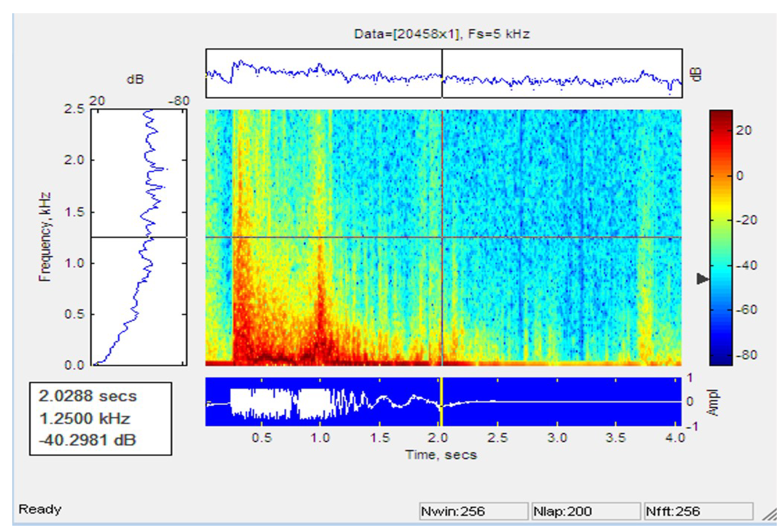This screenshot has height=532, width=784.
Task: Click the yellow time cursor in the waveform
Action: pos(441,391)
